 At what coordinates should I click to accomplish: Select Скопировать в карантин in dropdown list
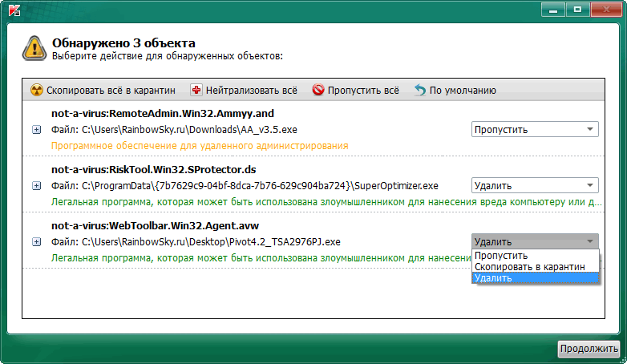(x=536, y=267)
